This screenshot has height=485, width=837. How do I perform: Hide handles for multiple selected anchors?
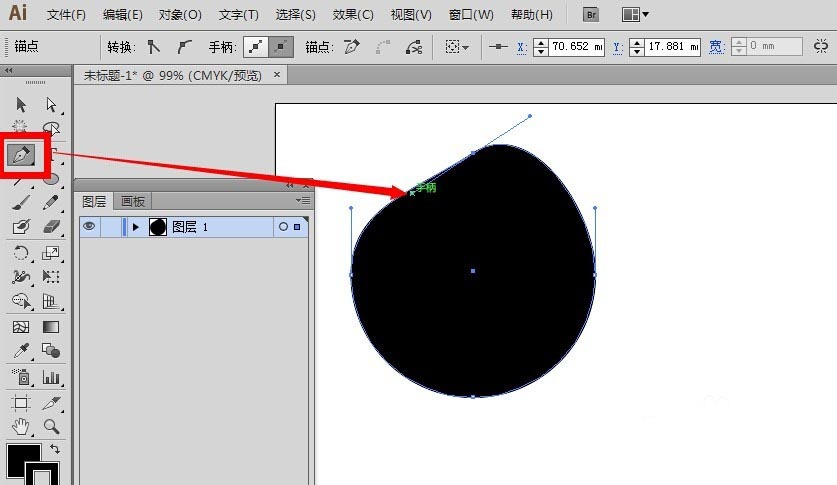pyautogui.click(x=280, y=47)
